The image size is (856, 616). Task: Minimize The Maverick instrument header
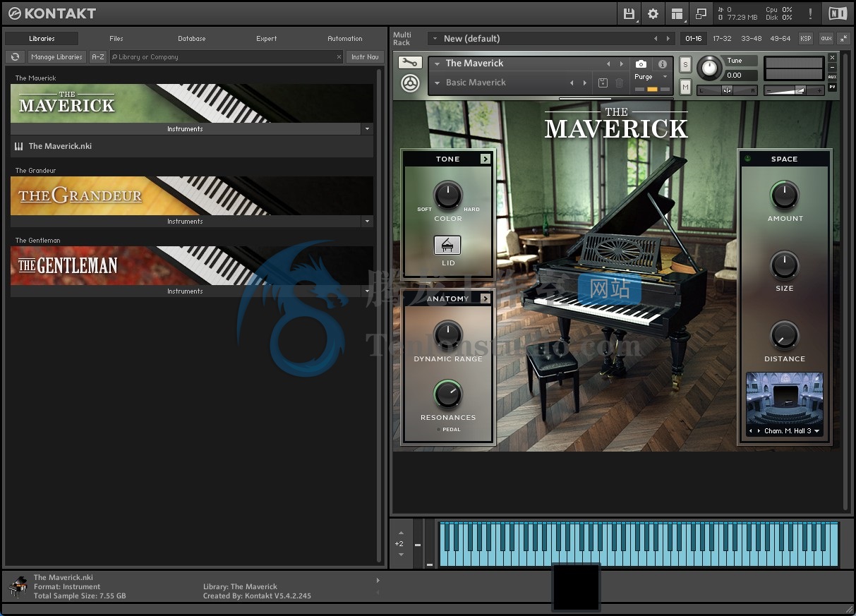(833, 68)
